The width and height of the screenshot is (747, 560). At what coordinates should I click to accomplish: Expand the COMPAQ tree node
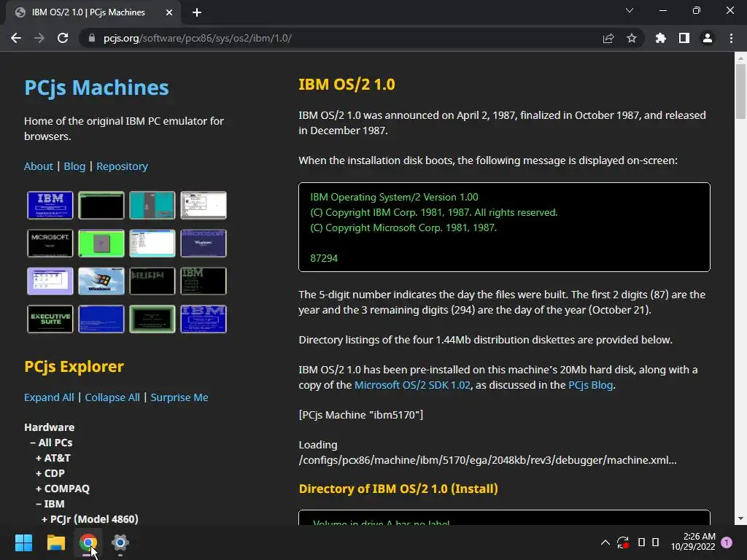tap(63, 488)
